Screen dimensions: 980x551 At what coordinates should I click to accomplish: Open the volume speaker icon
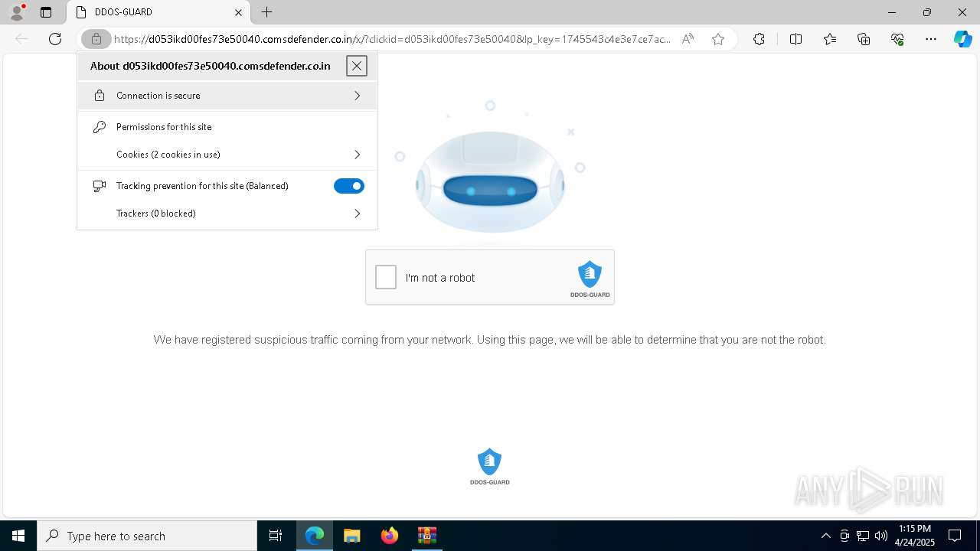pos(881,536)
